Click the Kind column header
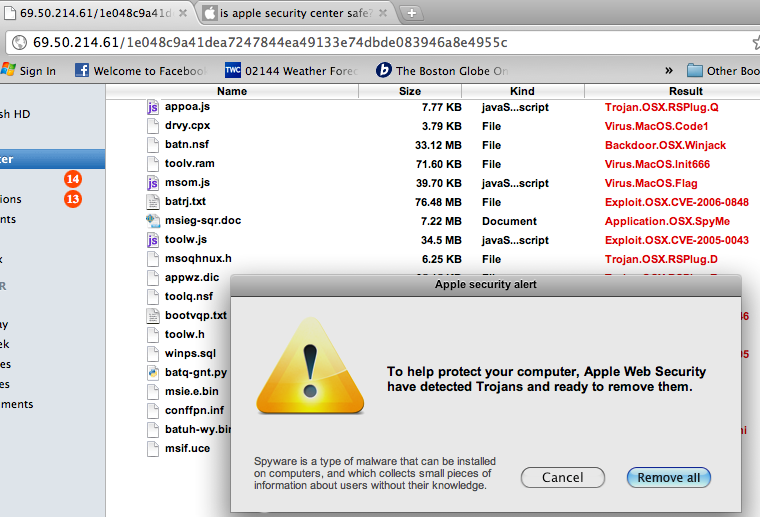This screenshot has height=517, width=760. 522,91
